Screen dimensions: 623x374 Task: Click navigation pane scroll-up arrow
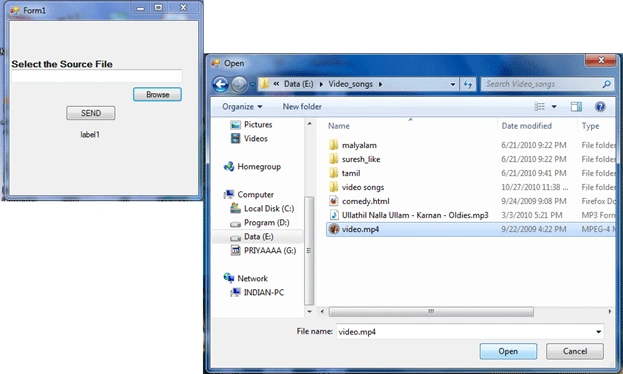click(309, 124)
